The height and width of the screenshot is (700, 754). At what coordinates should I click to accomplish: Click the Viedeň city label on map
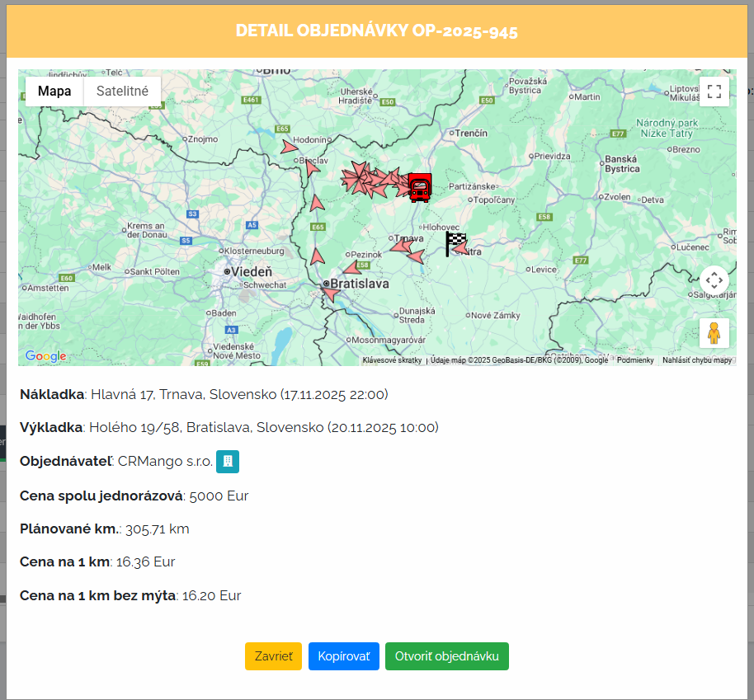252,271
